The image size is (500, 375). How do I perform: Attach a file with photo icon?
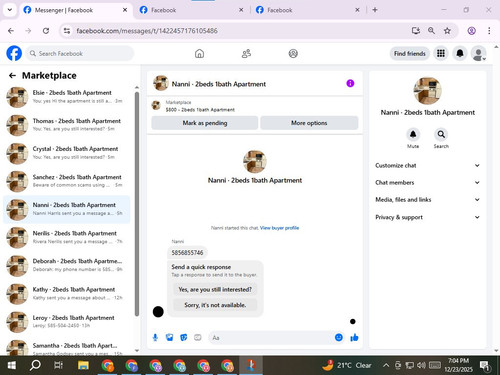click(169, 338)
